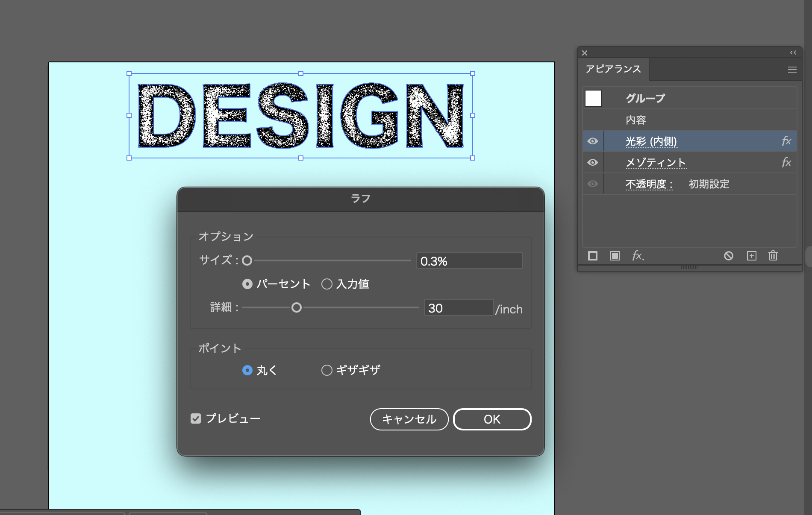Open the Add New Effect fx menu
Screen dimensions: 812x515
click(638, 256)
